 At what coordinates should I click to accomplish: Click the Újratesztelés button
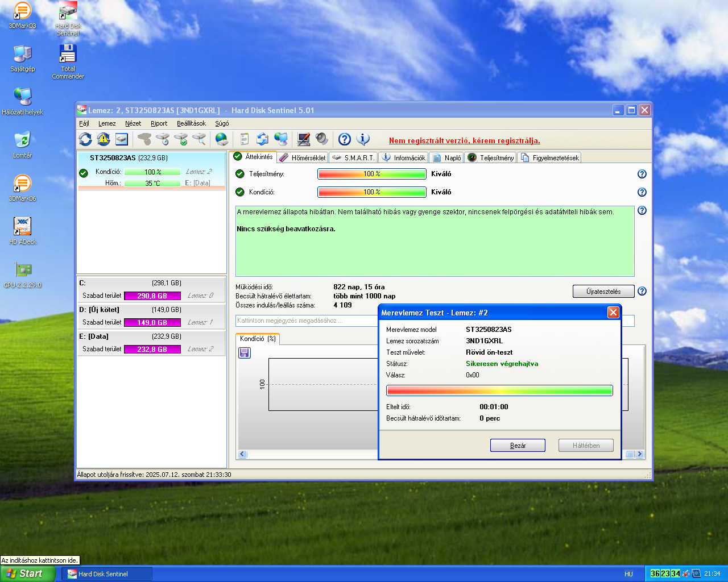603,292
